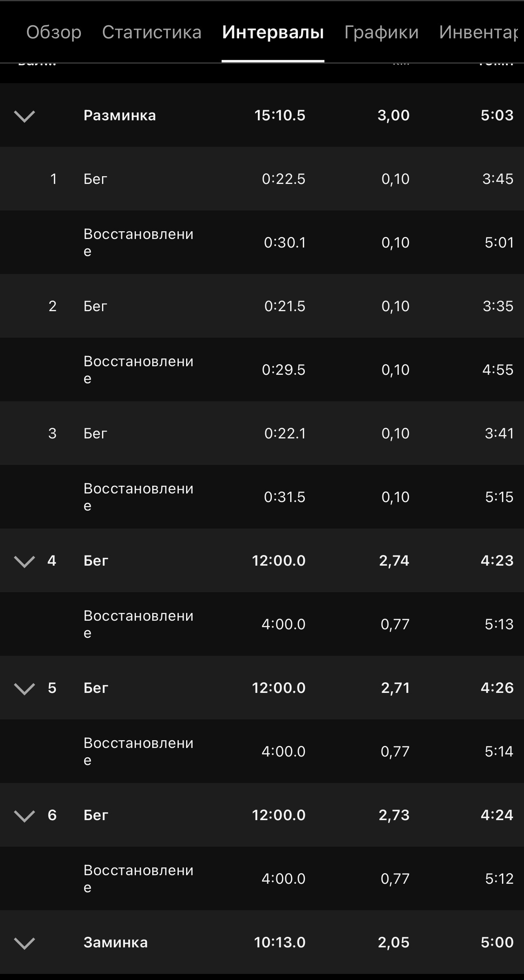This screenshot has width=524, height=980.
Task: Tap the Восстановление row with time 0:30.1
Action: tap(262, 242)
